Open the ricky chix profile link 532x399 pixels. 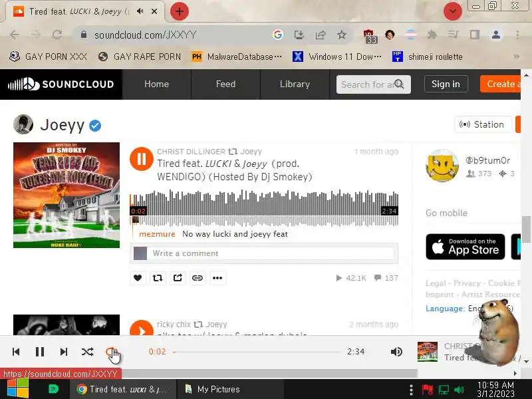pyautogui.click(x=174, y=325)
